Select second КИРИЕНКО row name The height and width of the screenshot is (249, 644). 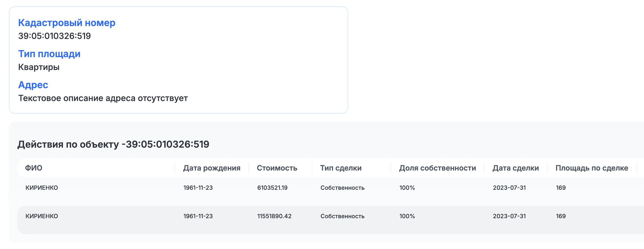[42, 216]
